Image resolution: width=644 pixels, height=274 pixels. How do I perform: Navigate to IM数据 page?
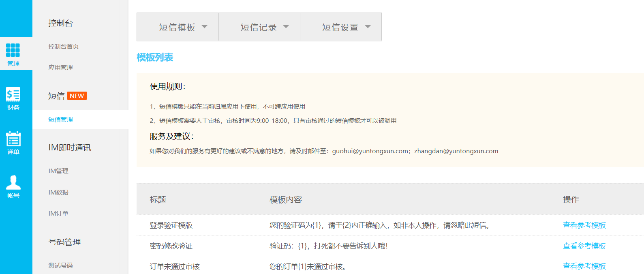pyautogui.click(x=58, y=193)
